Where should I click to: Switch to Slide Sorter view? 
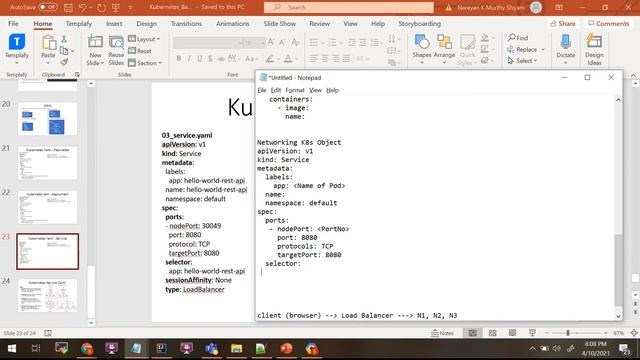[x=493, y=333]
